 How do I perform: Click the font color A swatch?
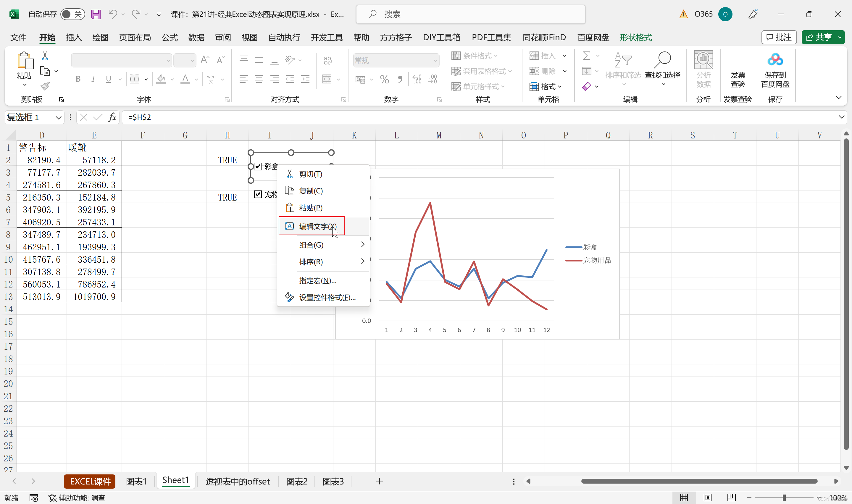[185, 79]
